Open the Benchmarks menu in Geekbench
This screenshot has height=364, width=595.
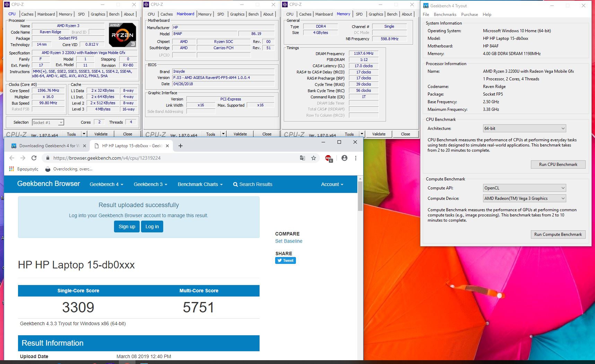pos(445,15)
